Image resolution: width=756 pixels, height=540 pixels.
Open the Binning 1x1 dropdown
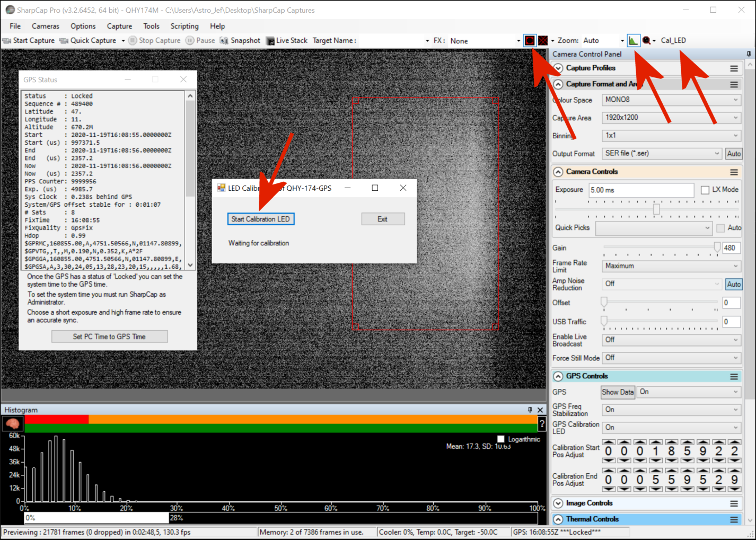[671, 136]
